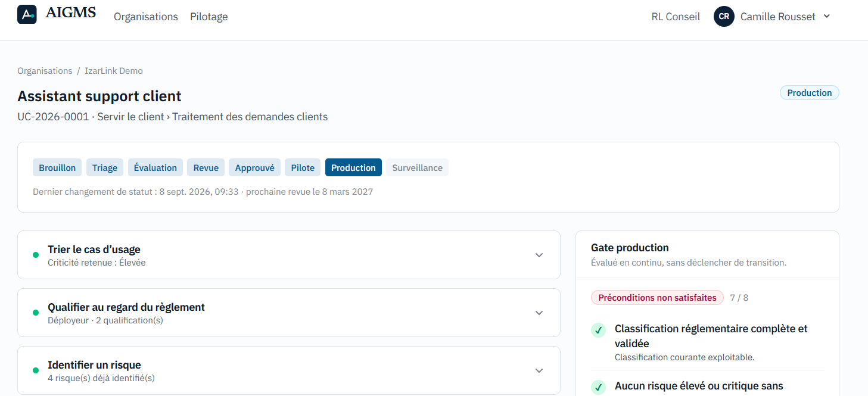
Task: Select the Triage status step
Action: 105,167
